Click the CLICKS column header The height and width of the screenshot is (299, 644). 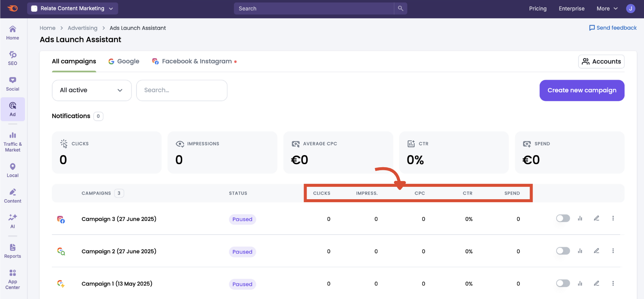[x=322, y=193]
